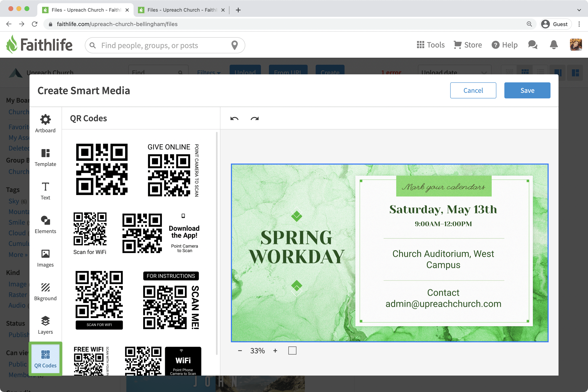Select the QR Codes sidebar item
Image resolution: width=588 pixels, height=392 pixels.
point(45,359)
